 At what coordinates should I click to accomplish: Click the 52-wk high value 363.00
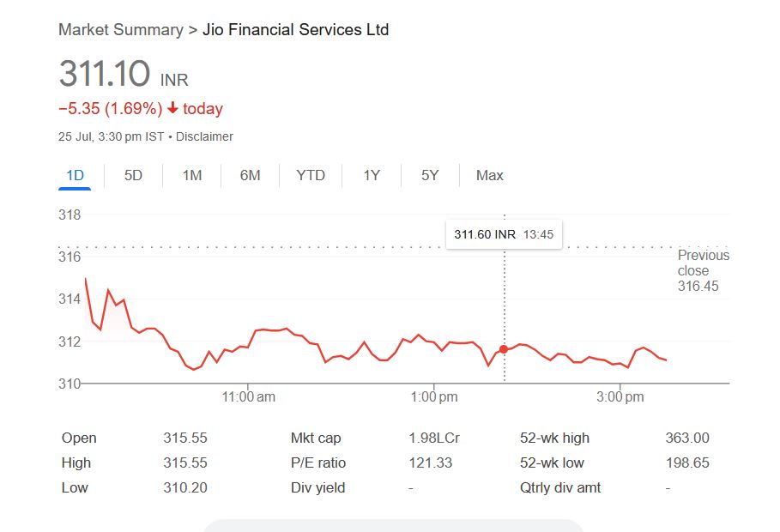pyautogui.click(x=687, y=438)
